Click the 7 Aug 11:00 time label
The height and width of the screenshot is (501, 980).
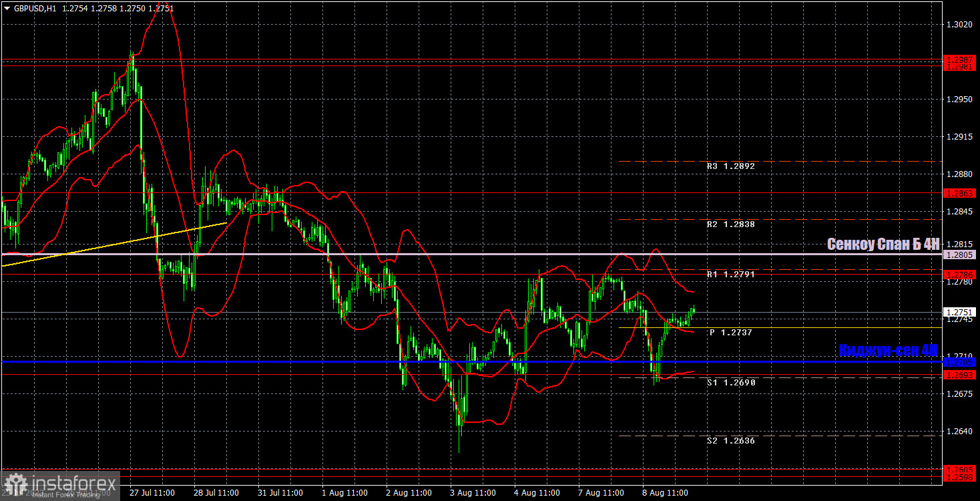pos(601,493)
